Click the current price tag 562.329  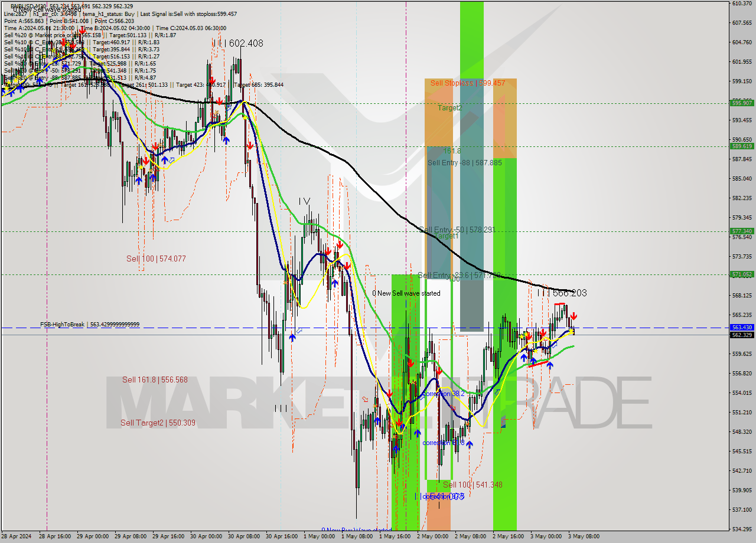tap(742, 335)
